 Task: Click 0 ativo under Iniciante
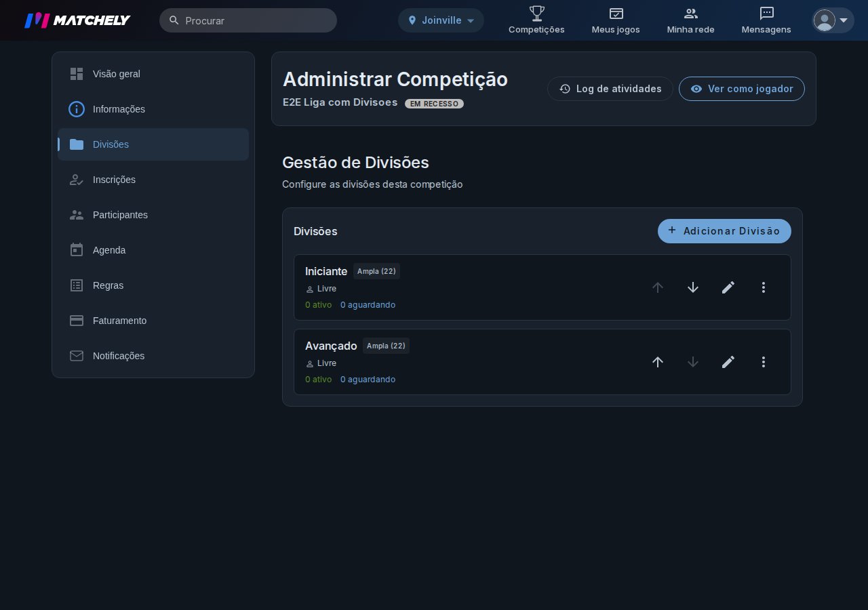click(x=319, y=305)
